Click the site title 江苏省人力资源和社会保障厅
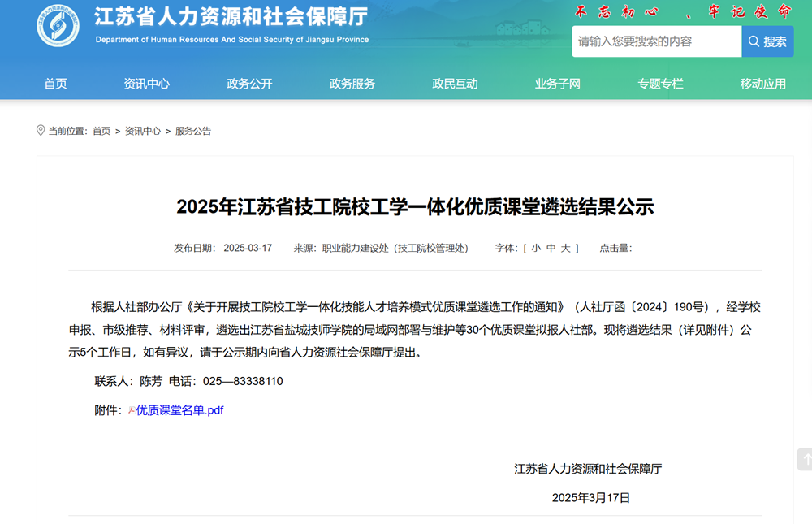Viewport: 812px width, 524px height. click(231, 17)
